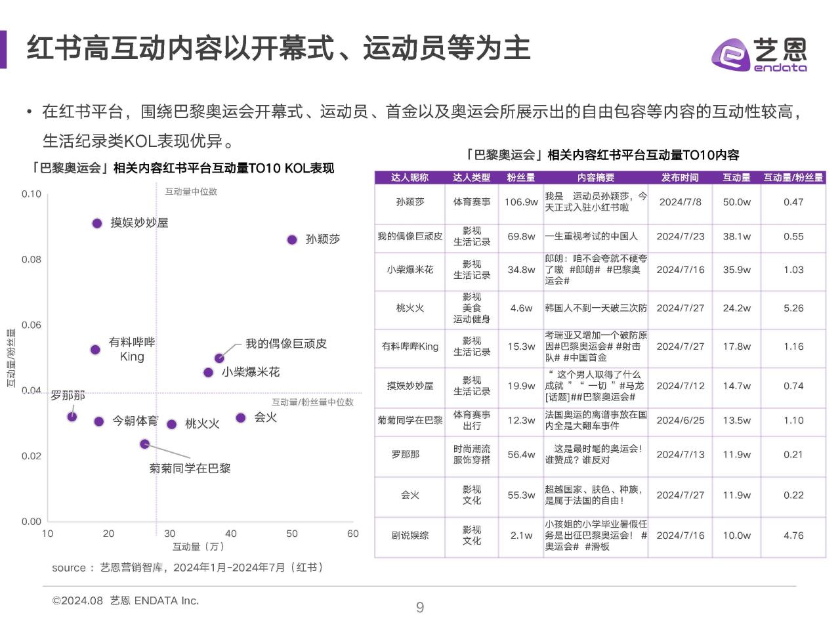Click the 一生重视考试的中国人 summary
Image resolution: width=840 pixels, height=630 pixels.
[x=591, y=236]
